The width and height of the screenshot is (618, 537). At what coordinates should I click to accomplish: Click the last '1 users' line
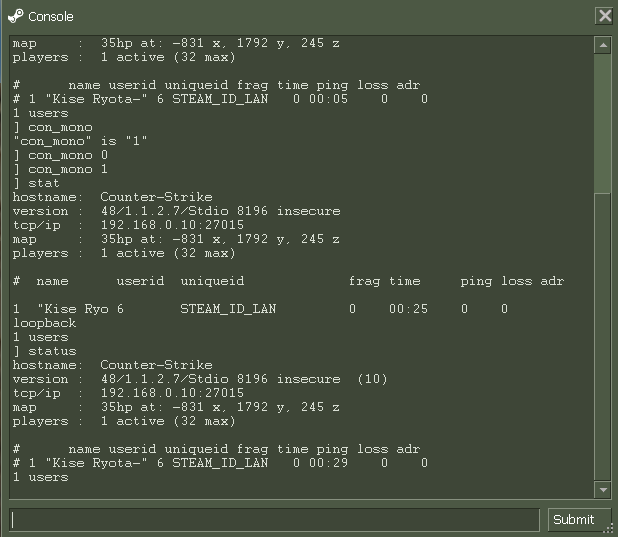pyautogui.click(x=41, y=477)
